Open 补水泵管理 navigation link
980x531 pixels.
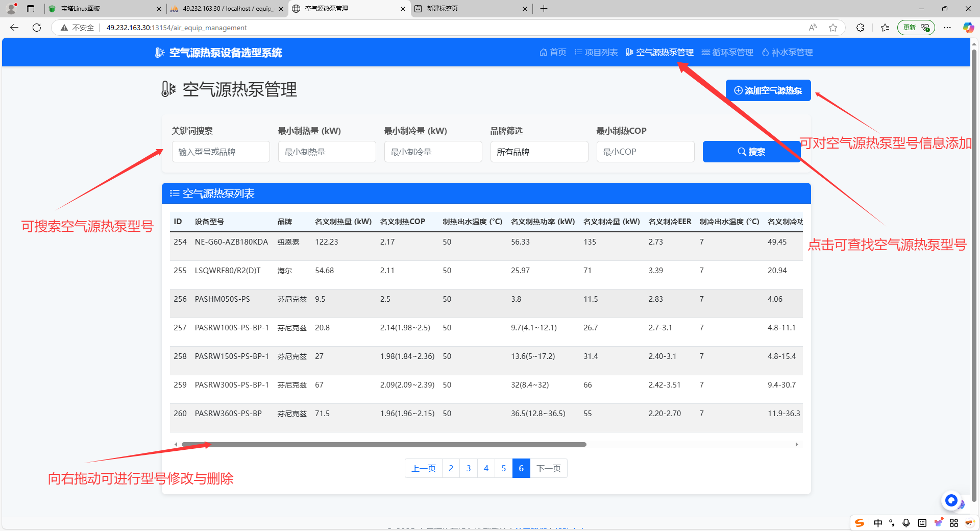[787, 52]
